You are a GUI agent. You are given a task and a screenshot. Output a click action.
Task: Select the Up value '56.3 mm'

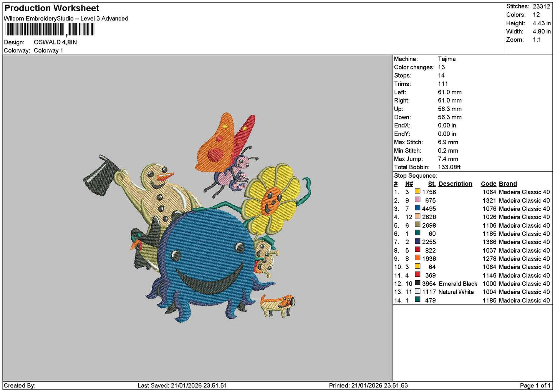point(450,109)
